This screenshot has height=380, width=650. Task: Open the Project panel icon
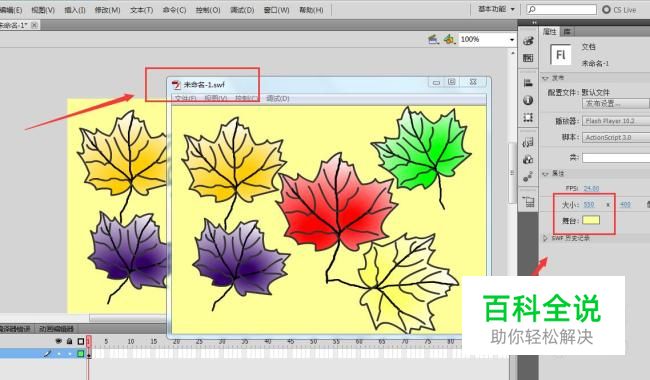pos(528,201)
